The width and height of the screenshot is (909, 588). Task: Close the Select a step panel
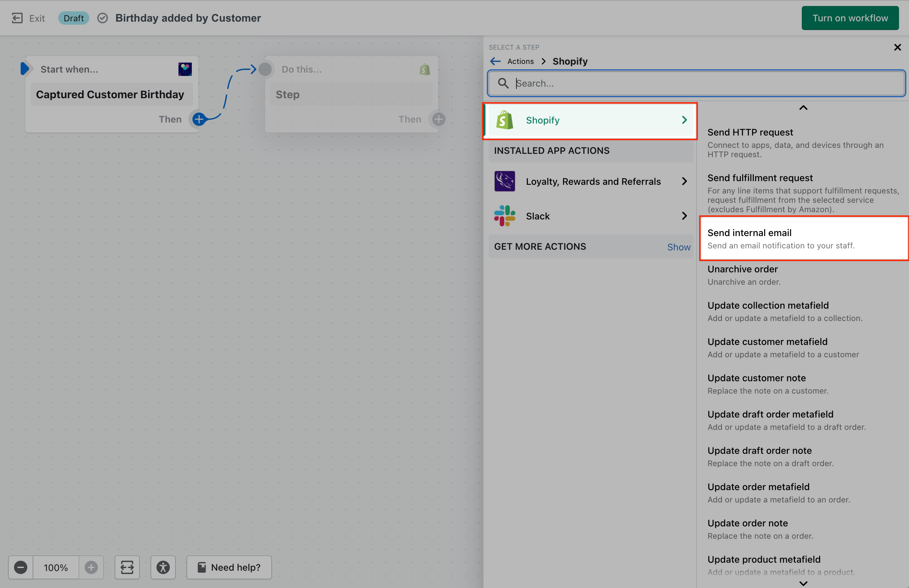(x=898, y=47)
